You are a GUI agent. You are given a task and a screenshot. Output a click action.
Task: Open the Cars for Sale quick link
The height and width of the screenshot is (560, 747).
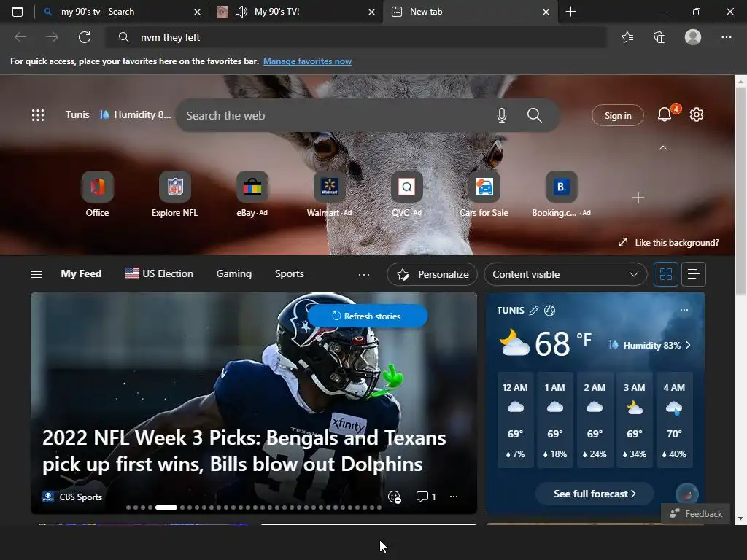(484, 194)
